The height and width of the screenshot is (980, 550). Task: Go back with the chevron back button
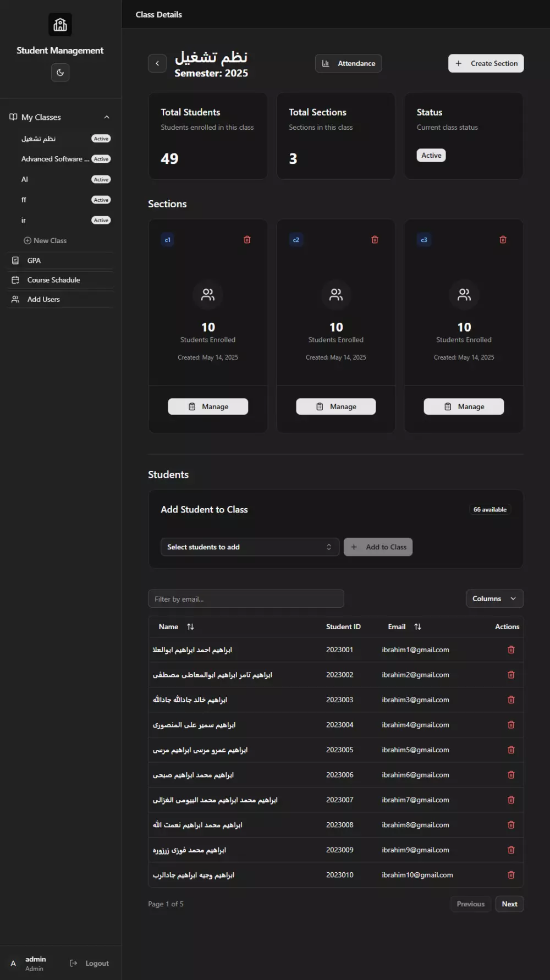[157, 63]
